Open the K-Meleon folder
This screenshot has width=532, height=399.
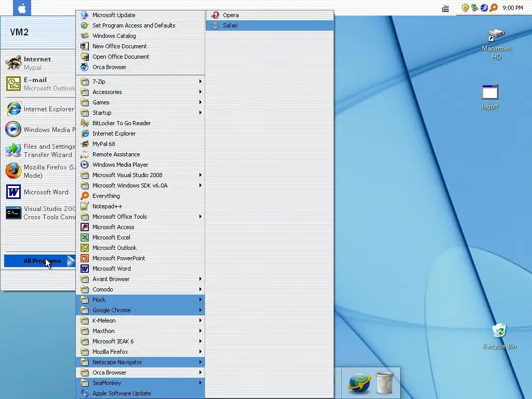(140, 321)
